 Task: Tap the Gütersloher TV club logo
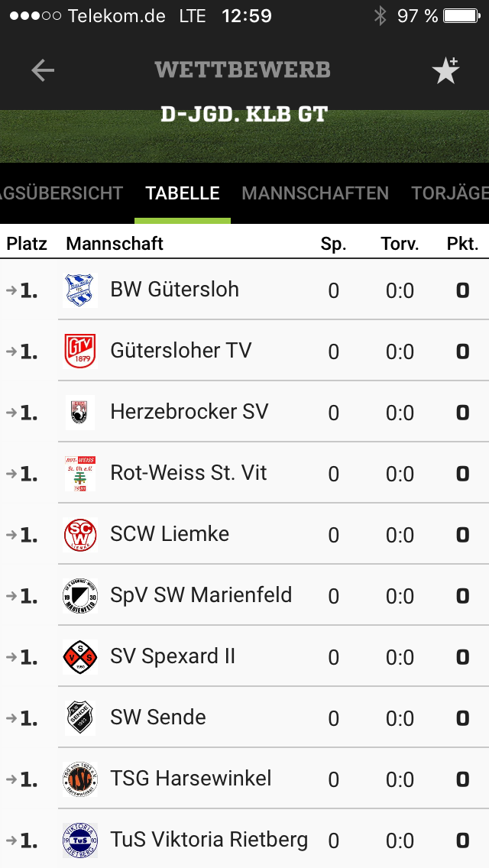pos(79,351)
